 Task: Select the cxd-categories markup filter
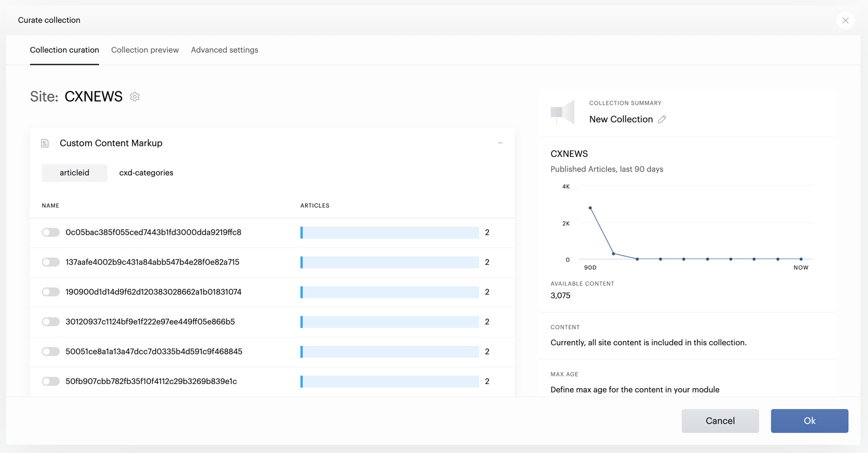tap(146, 173)
